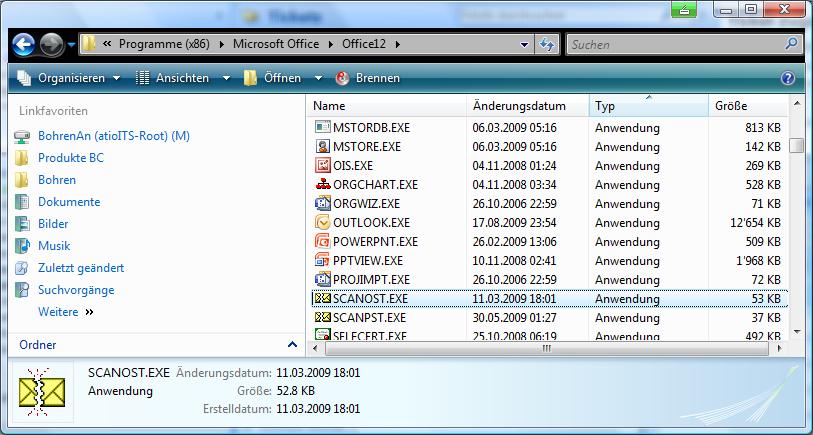Click the Back navigation arrow
Screen dimensions: 813x435
coord(23,45)
